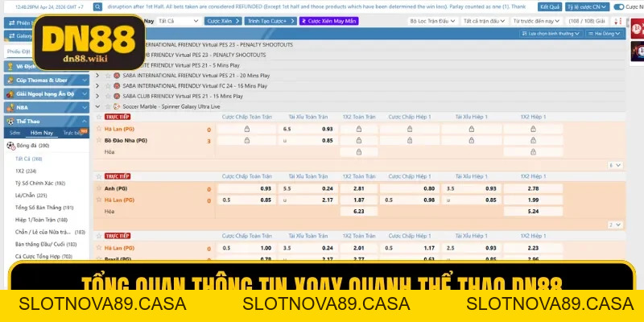Star the TRỰC TIẾP header of Anh match
This screenshot has height=322, width=644.
[98, 176]
